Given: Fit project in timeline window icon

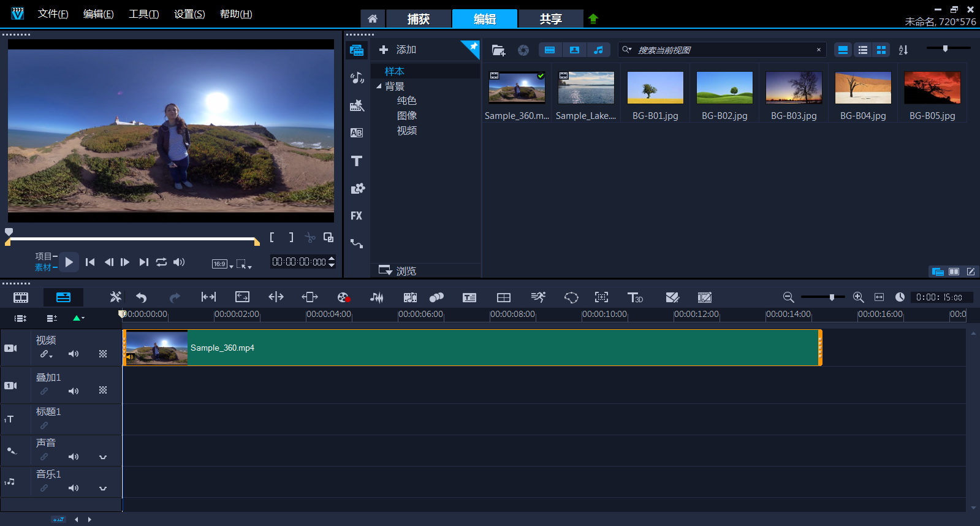Looking at the screenshot, I should click(x=879, y=297).
